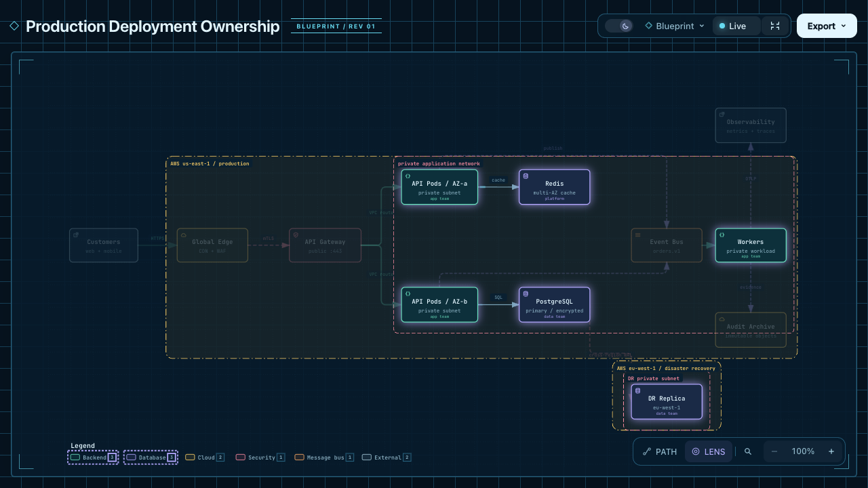The height and width of the screenshot is (488, 868).
Task: Click 'AWS eu-west-1 / disaster recovery' label
Action: pyautogui.click(x=666, y=368)
